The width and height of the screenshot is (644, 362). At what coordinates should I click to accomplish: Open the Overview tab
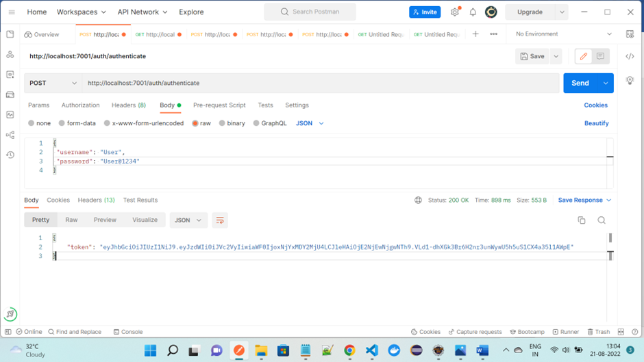[42, 34]
